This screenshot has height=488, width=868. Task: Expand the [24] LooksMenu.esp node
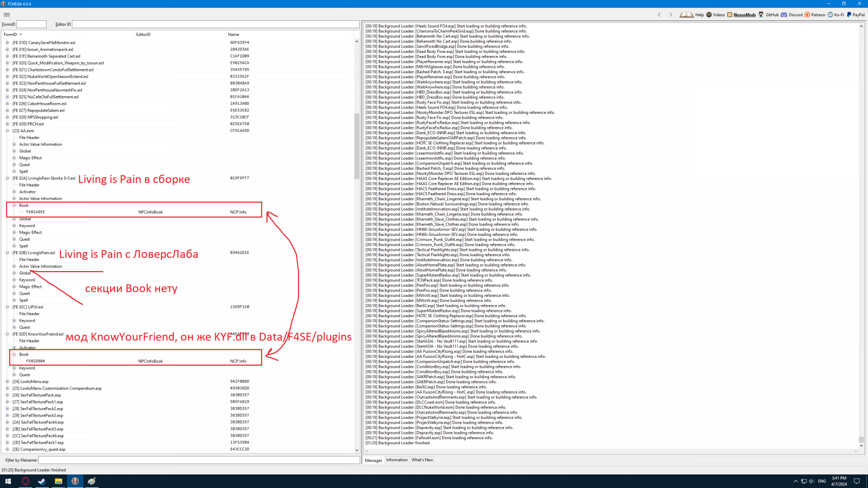pyautogui.click(x=7, y=381)
